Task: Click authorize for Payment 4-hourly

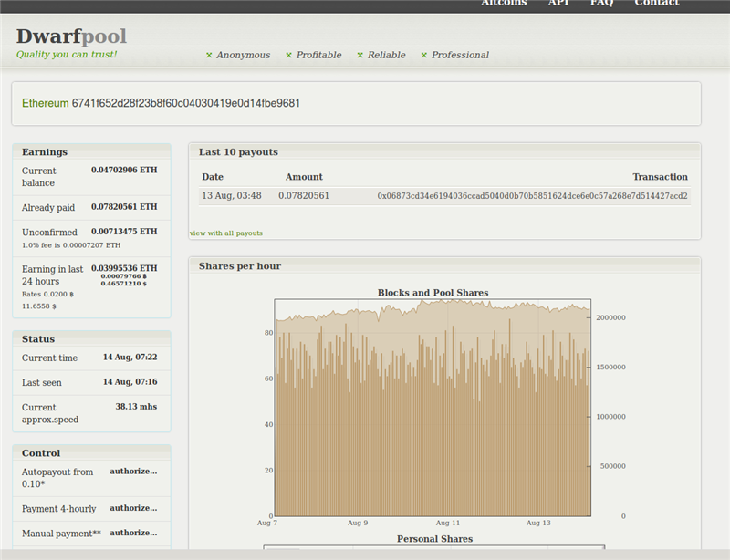Action: point(133,508)
